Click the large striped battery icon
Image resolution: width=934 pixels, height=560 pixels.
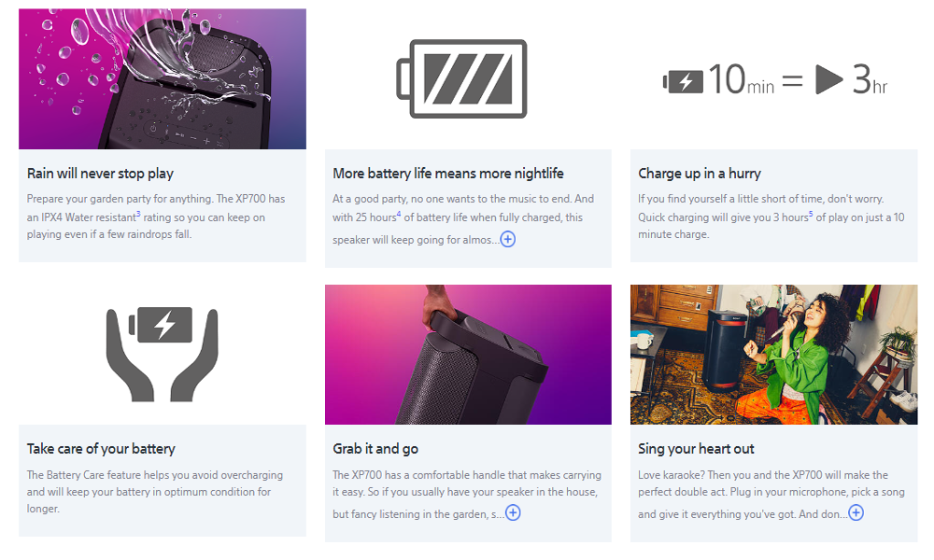[461, 78]
